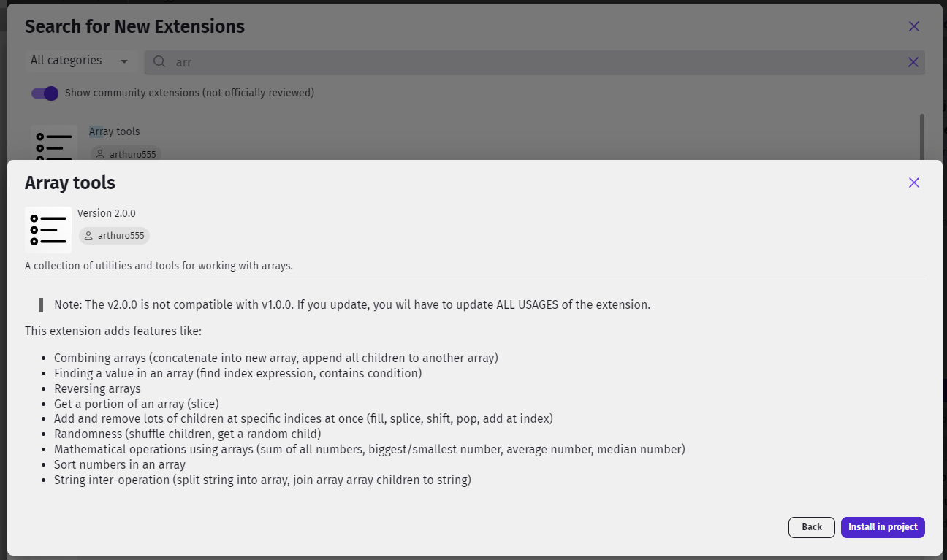This screenshot has width=947, height=560.
Task: Open the Array tools title in the results list
Action: coord(114,131)
